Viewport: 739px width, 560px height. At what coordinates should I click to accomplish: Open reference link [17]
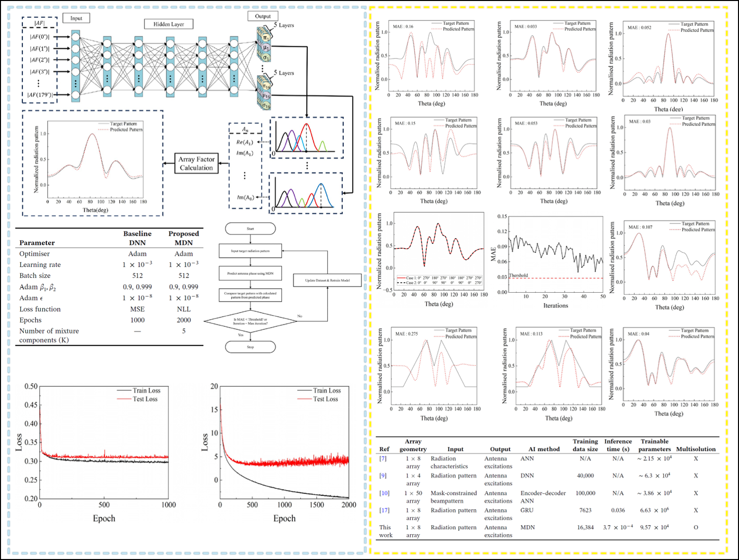click(x=384, y=510)
